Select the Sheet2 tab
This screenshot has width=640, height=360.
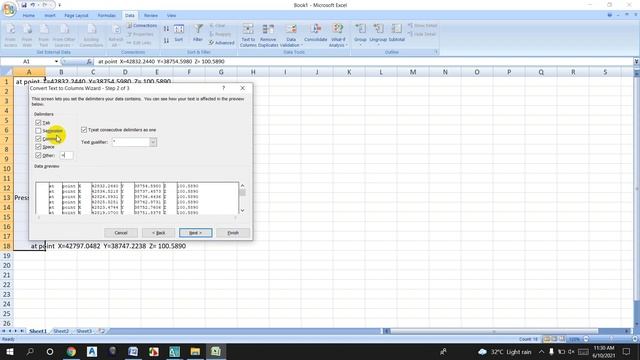coord(61,331)
